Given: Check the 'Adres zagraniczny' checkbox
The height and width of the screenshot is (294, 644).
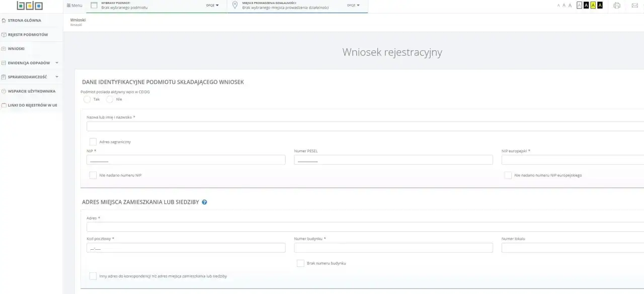Looking at the screenshot, I should pyautogui.click(x=93, y=142).
